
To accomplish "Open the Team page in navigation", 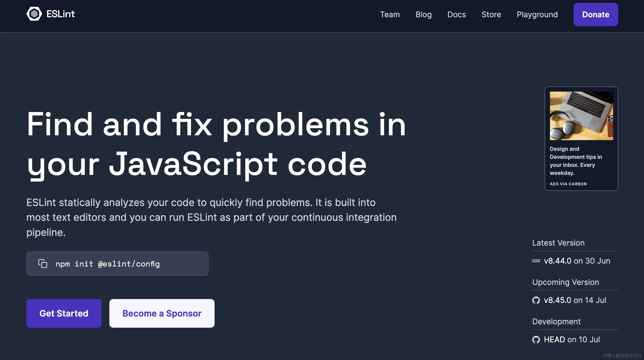I will [390, 15].
